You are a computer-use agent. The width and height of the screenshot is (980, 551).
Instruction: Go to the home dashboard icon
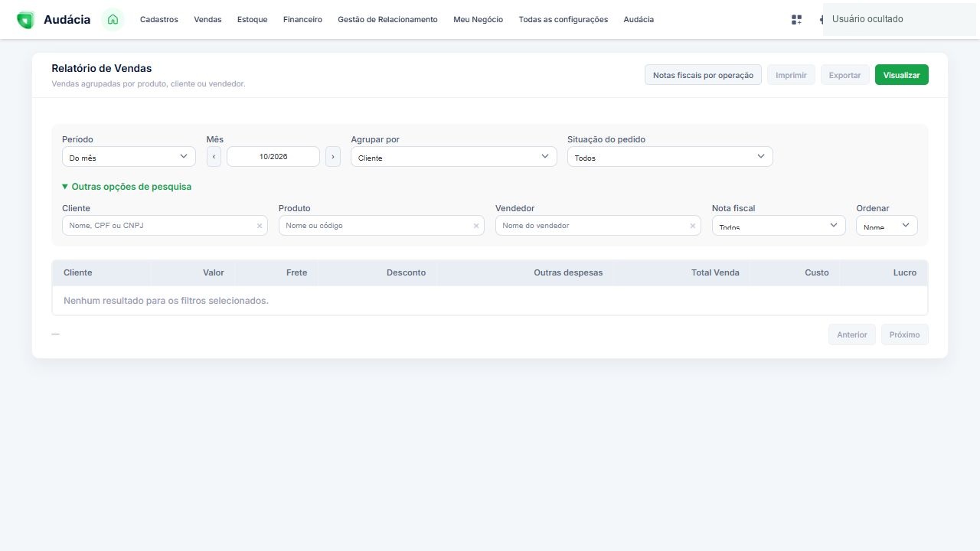(x=113, y=19)
